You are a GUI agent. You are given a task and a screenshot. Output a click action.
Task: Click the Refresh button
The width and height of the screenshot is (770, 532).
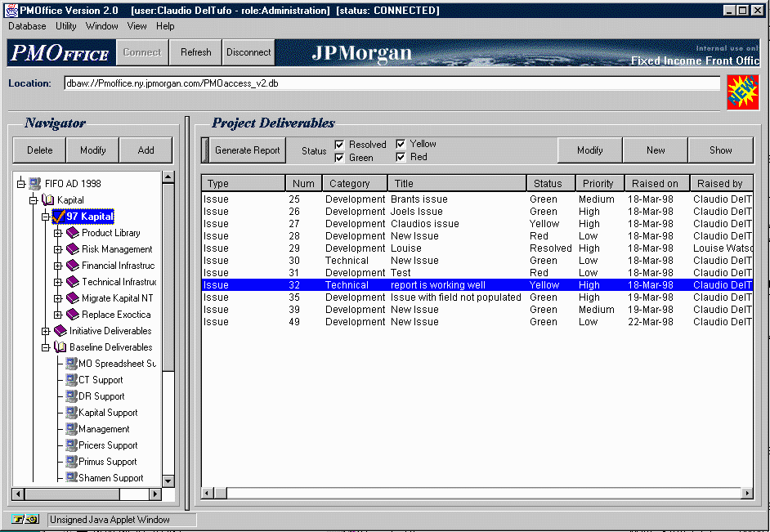[195, 52]
